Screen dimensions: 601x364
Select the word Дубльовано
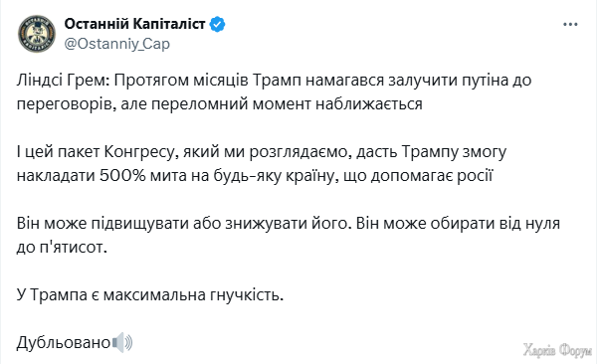click(64, 342)
